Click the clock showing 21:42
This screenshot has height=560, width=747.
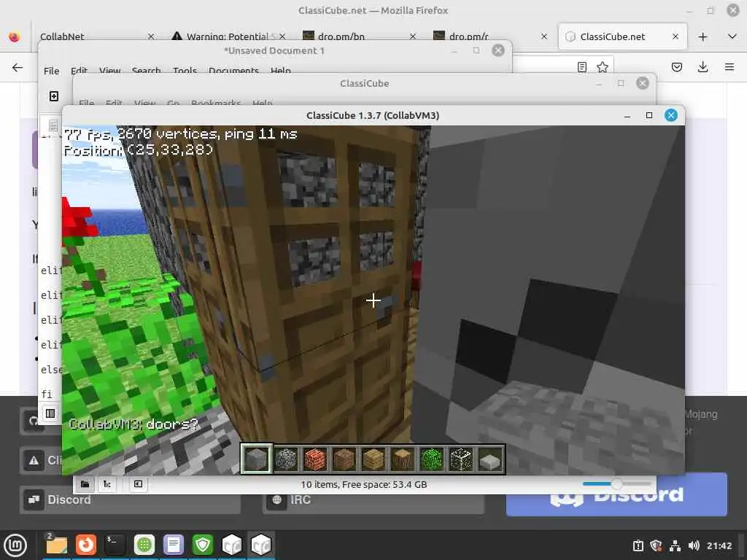tap(719, 545)
